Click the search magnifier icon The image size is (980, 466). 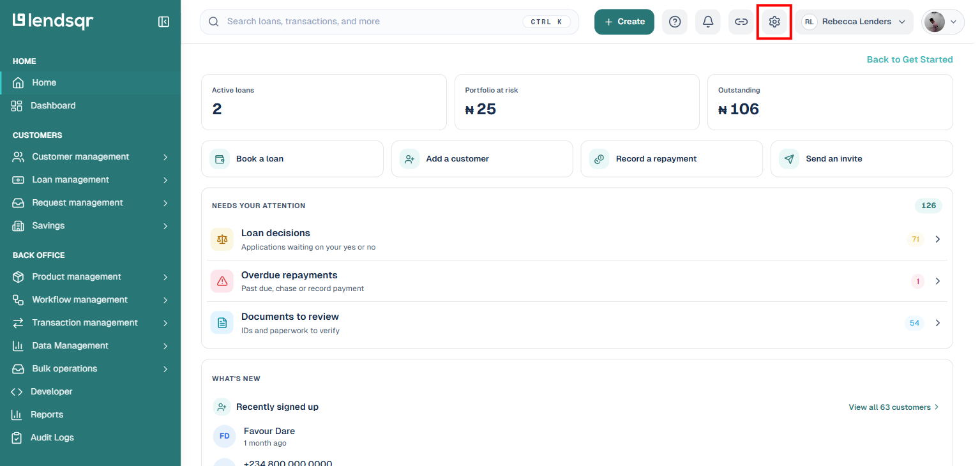[x=214, y=22]
